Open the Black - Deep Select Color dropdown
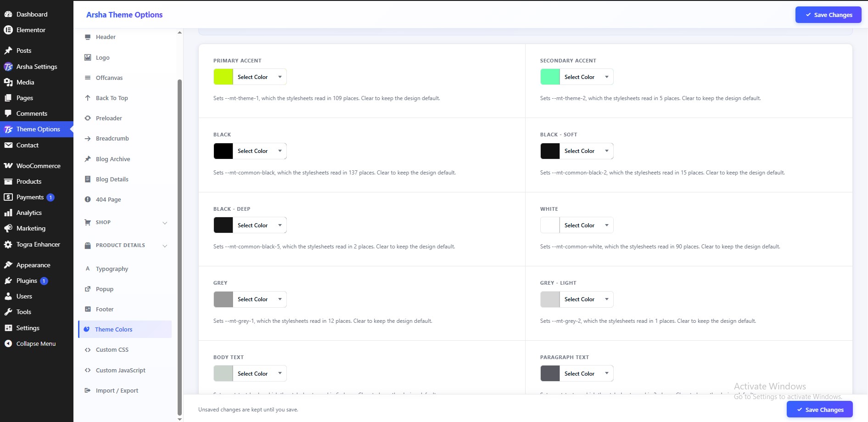Image resolution: width=868 pixels, height=422 pixels. tap(260, 225)
